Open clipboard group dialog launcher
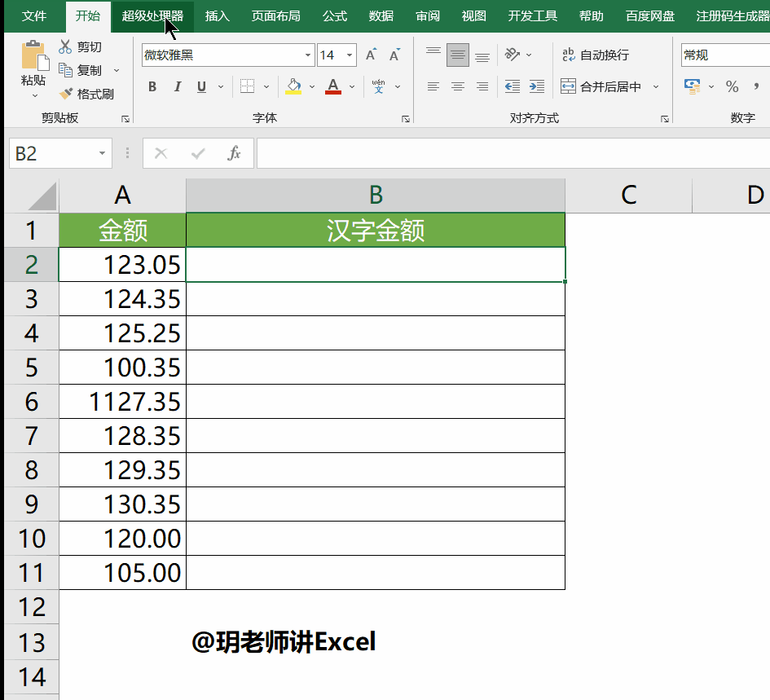The width and height of the screenshot is (770, 700). click(x=125, y=119)
